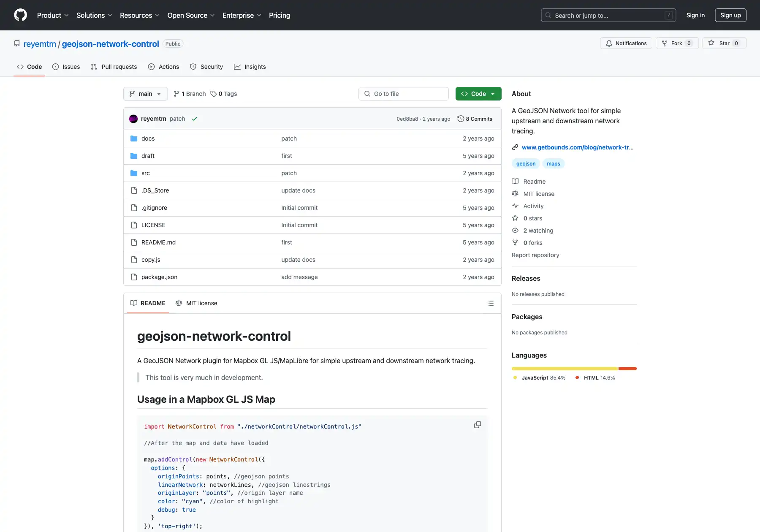This screenshot has height=532, width=760.
Task: Copy the import code snippet
Action: coord(477,425)
